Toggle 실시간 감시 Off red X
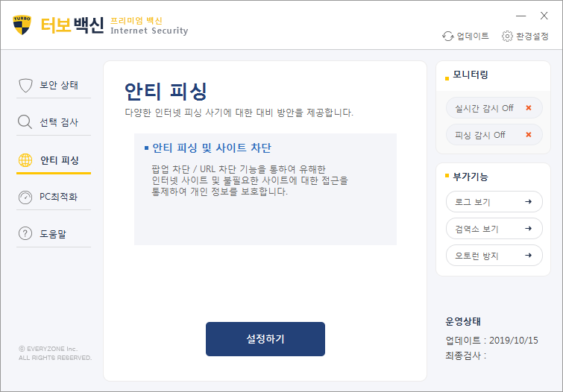This screenshot has height=392, width=563. click(529, 108)
